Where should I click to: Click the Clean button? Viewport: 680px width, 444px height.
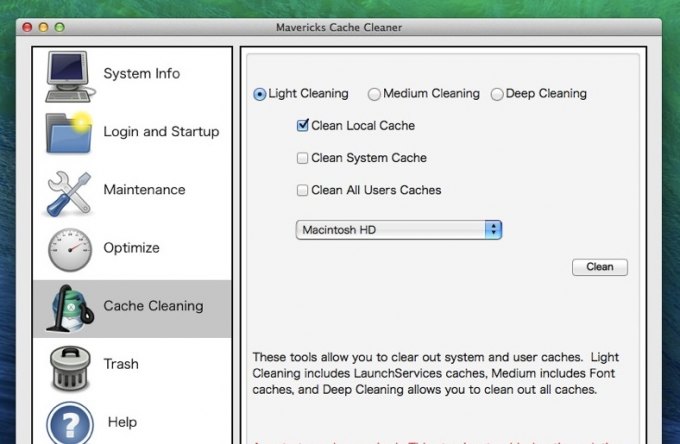[x=600, y=267]
